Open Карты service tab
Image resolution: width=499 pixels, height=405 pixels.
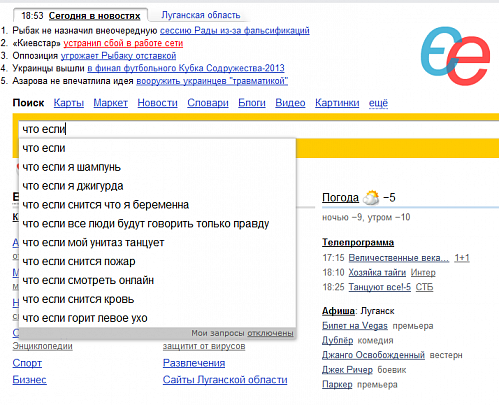point(69,103)
